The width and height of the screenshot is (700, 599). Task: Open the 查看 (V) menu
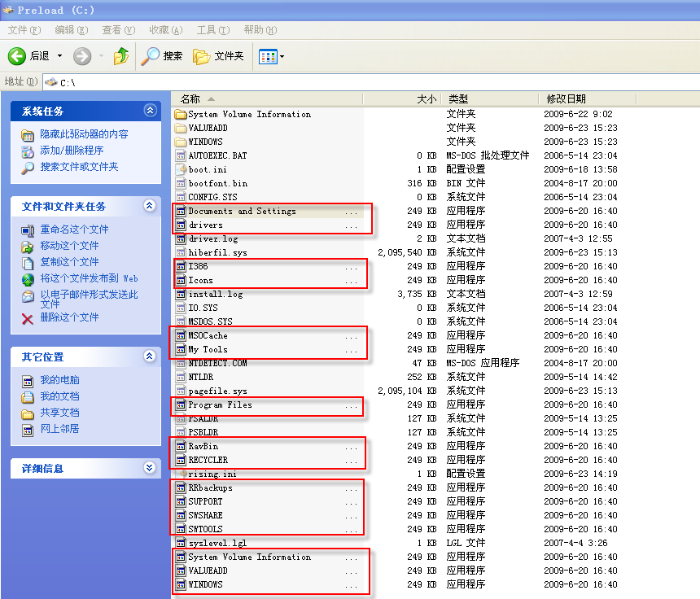[118, 30]
